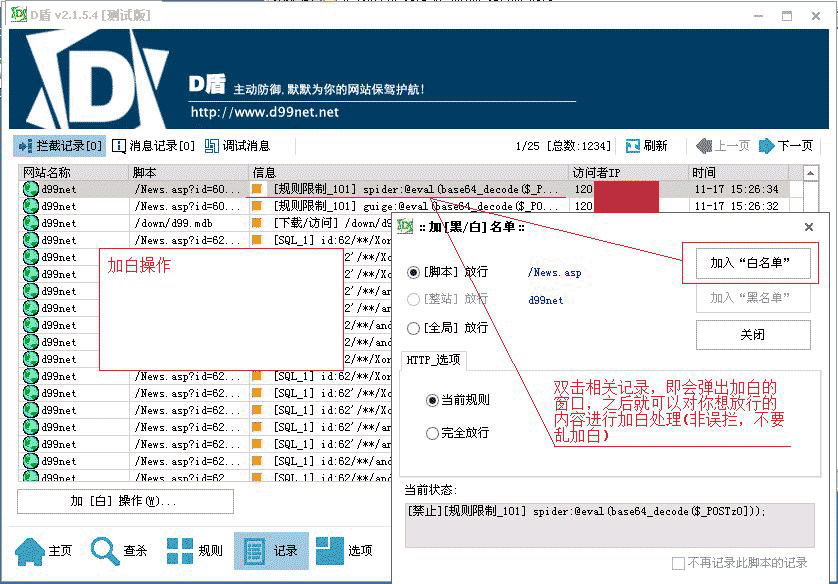838x584 pixels.
Task: Maximize the D盾 window
Action: tap(787, 15)
